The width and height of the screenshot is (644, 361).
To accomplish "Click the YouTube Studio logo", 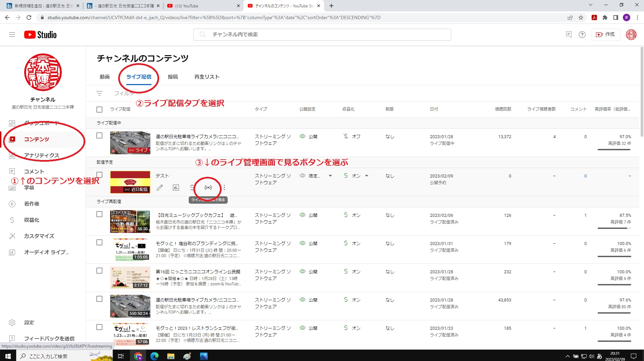I will [40, 35].
